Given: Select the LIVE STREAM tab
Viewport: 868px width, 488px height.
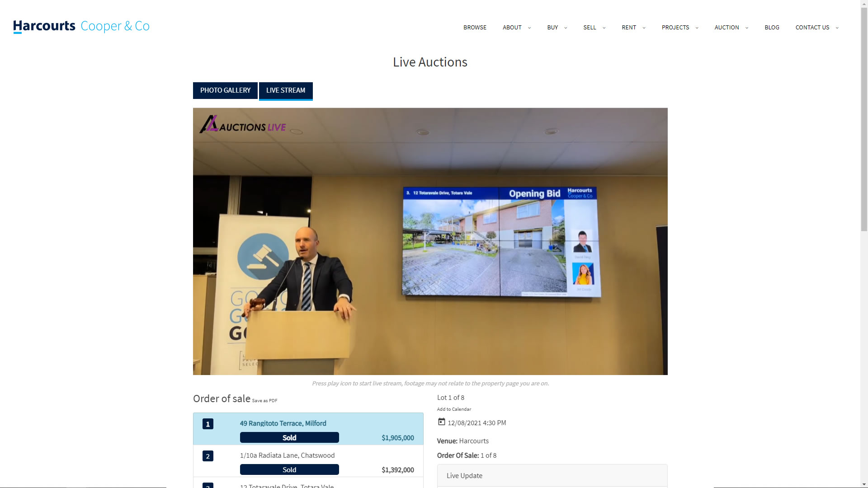Looking at the screenshot, I should pos(285,90).
